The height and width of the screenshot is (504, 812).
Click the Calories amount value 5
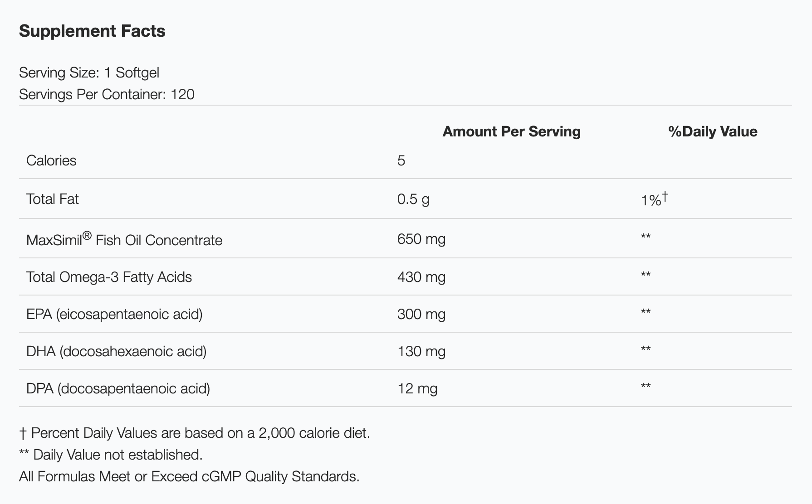401,160
